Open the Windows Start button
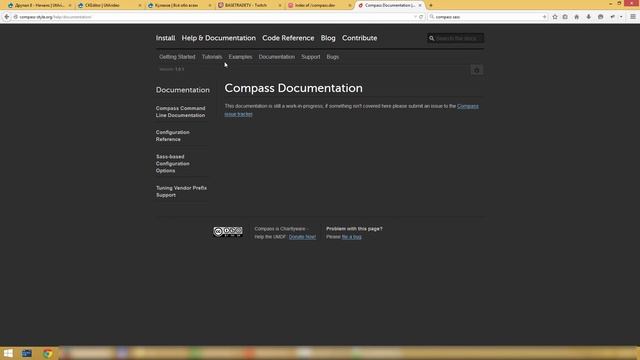This screenshot has height=360, width=640. tap(8, 353)
